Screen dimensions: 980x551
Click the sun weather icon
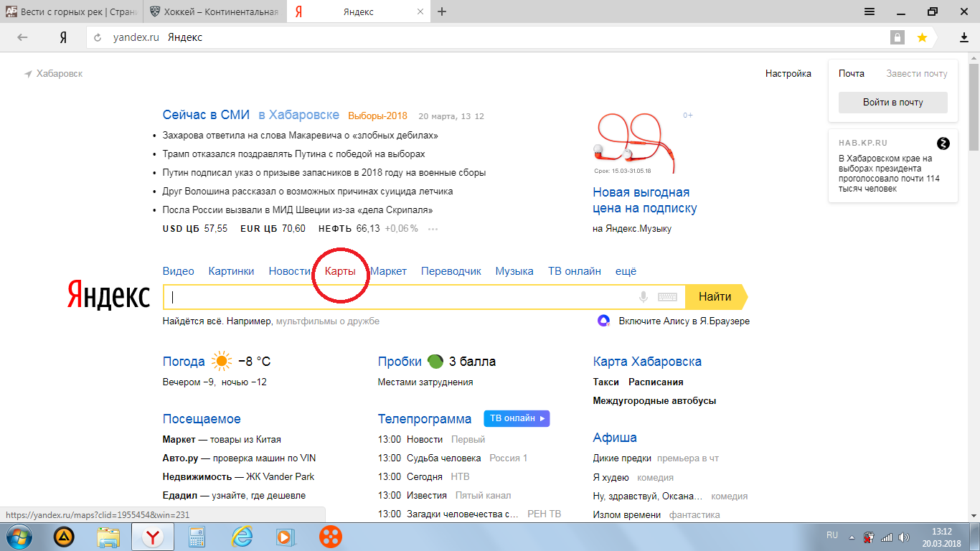(222, 362)
